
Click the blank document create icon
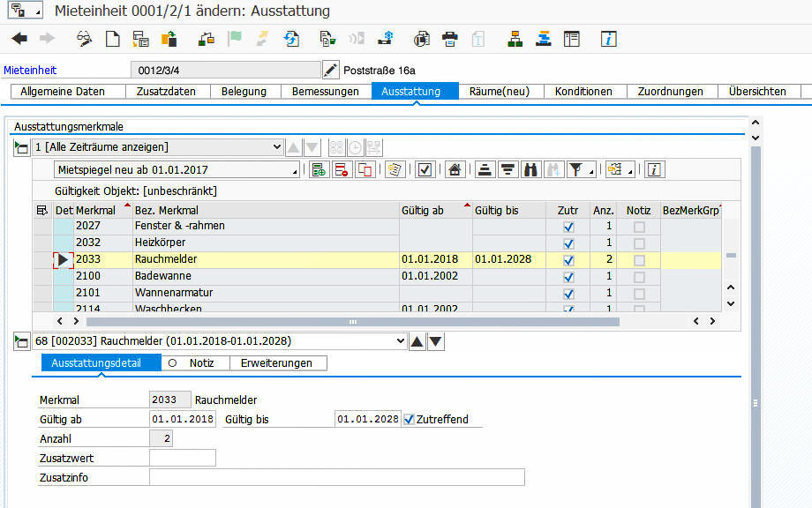112,39
